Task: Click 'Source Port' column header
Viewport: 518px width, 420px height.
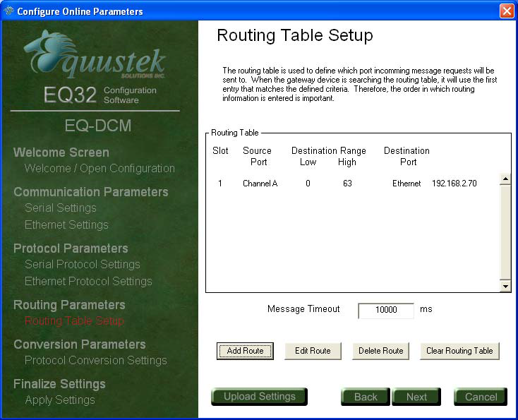Action: (257, 156)
